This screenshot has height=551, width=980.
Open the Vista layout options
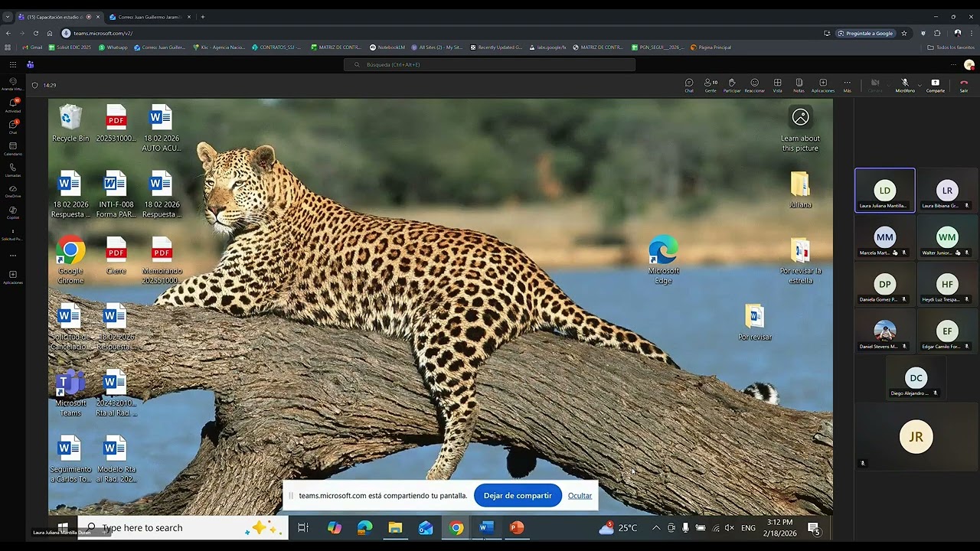(777, 86)
